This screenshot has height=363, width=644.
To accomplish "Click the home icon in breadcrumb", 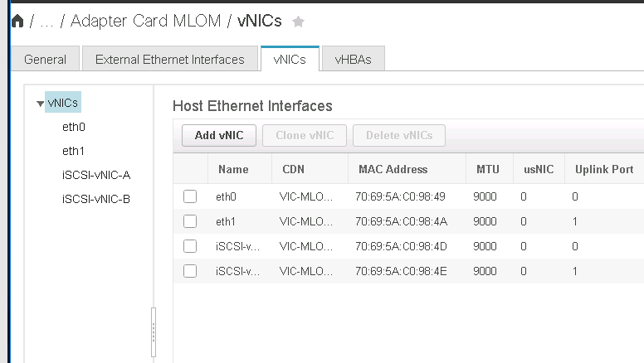I will pos(17,22).
